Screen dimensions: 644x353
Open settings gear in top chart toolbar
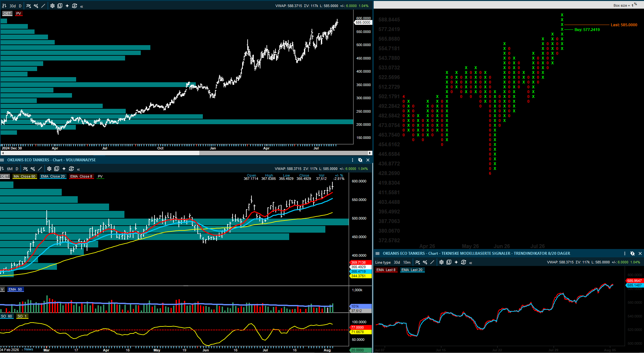coord(52,6)
